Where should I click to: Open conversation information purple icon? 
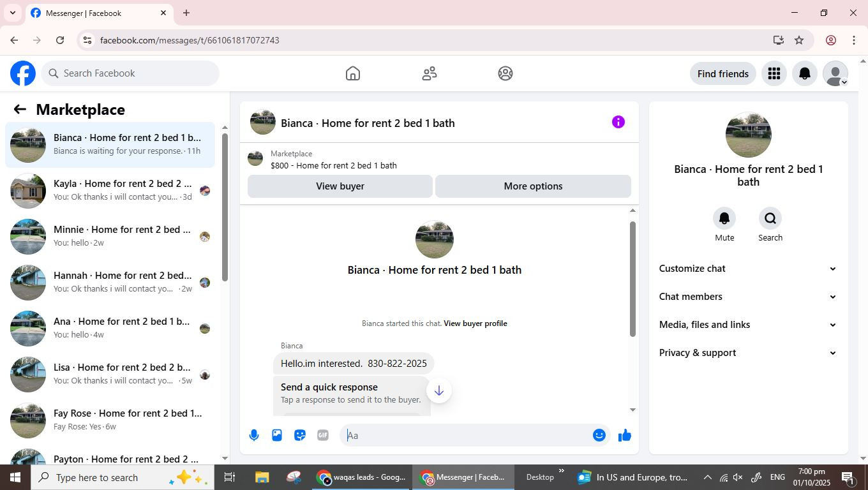[x=618, y=122]
